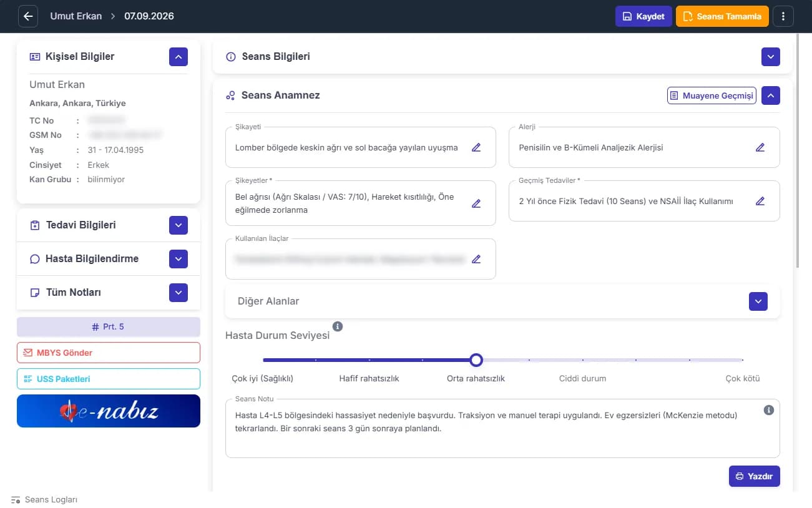The height and width of the screenshot is (508, 812).
Task: Click the Seansı Tamamla button
Action: click(722, 16)
